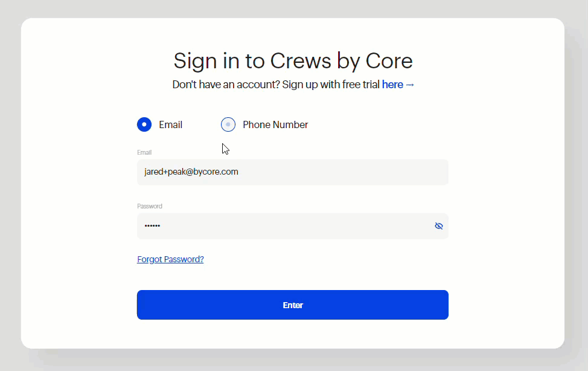Click the 'Email' option label beside radio

pos(171,124)
